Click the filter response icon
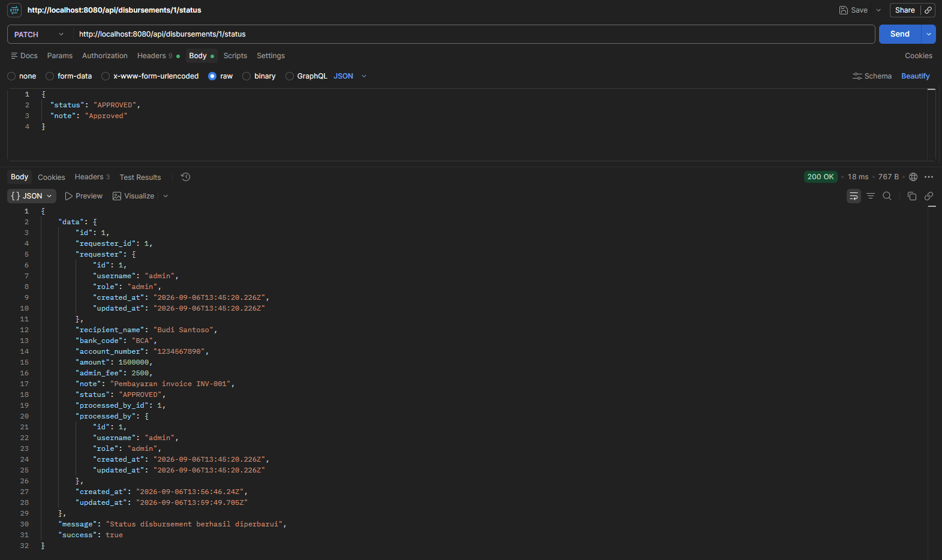Viewport: 942px width, 560px height. point(871,196)
